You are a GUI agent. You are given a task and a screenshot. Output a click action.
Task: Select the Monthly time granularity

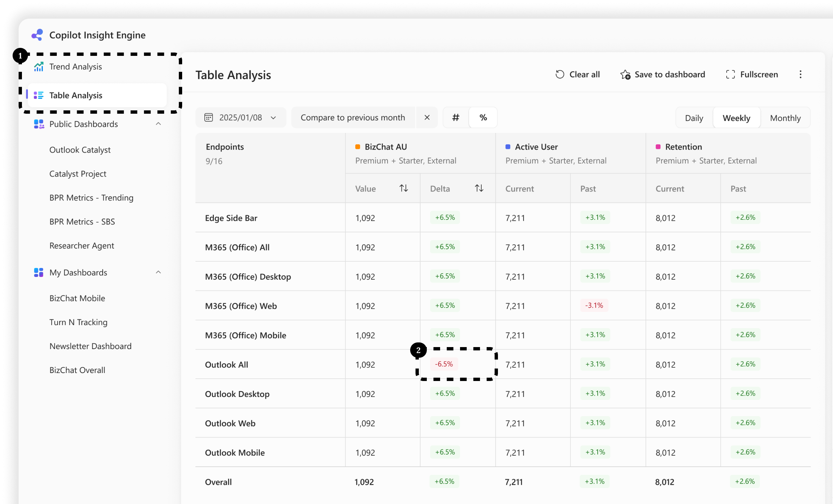pyautogui.click(x=785, y=118)
